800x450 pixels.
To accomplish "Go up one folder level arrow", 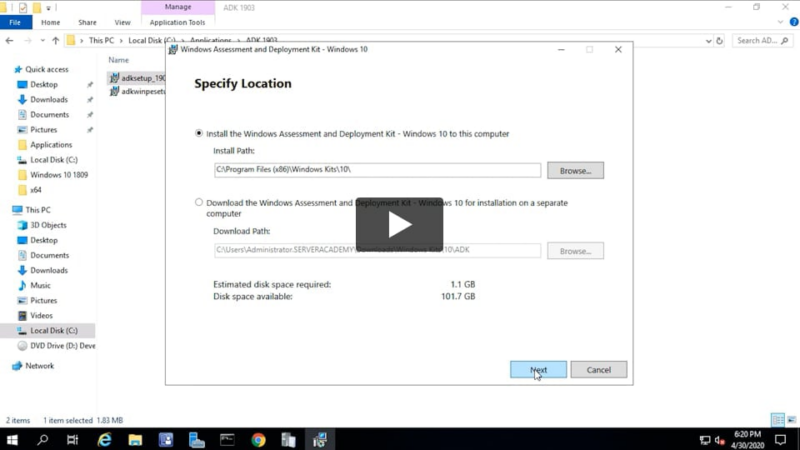I will tap(54, 41).
